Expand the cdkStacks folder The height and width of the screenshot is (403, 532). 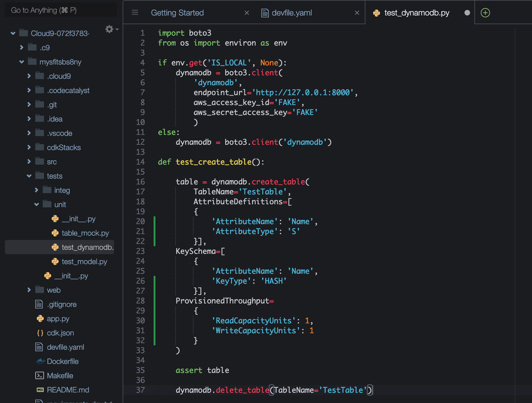(x=29, y=147)
